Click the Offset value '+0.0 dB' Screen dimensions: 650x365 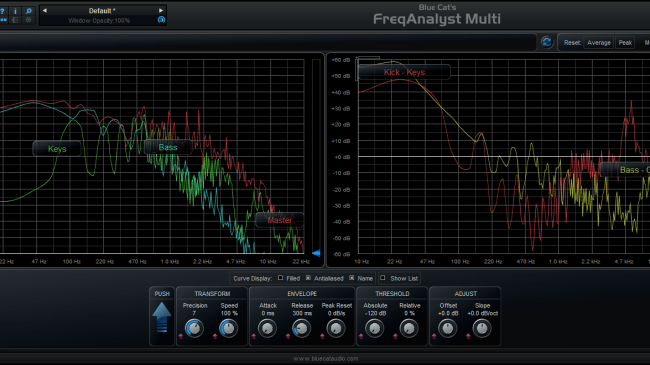448,313
